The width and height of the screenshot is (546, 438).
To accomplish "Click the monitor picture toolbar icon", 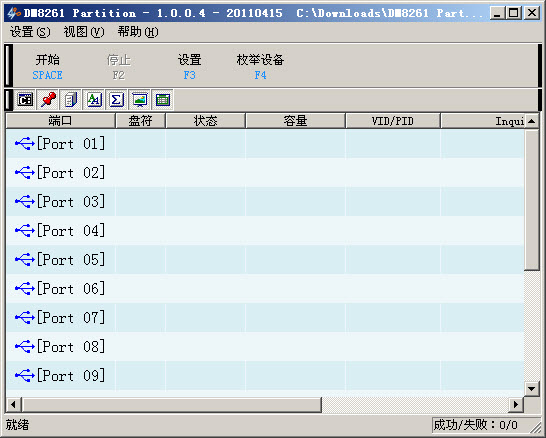I will point(140,100).
